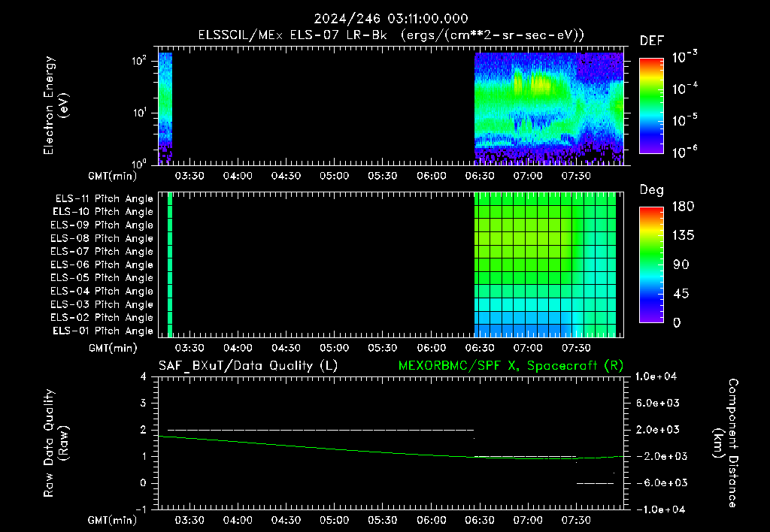
Task: Click the Component Distance (km) axis label
Action: coord(726,443)
